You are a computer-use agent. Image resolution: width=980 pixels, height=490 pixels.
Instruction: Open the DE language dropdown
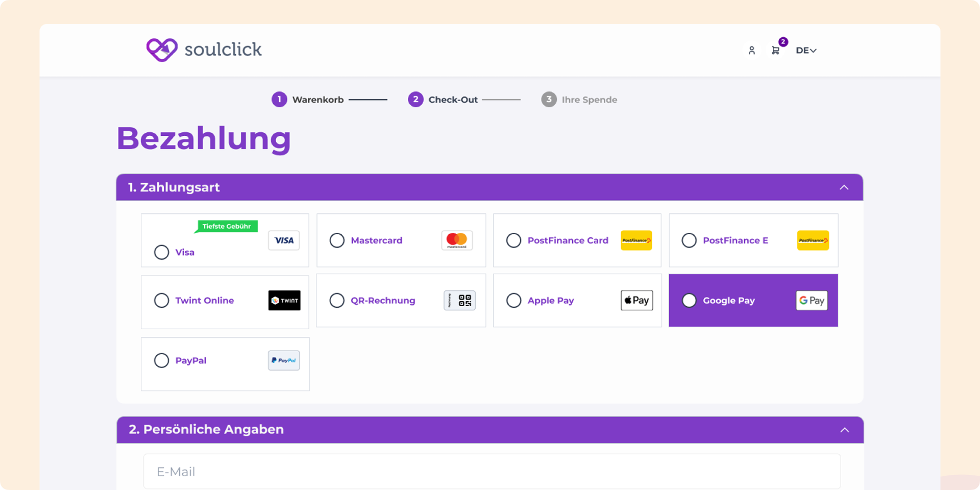tap(806, 50)
